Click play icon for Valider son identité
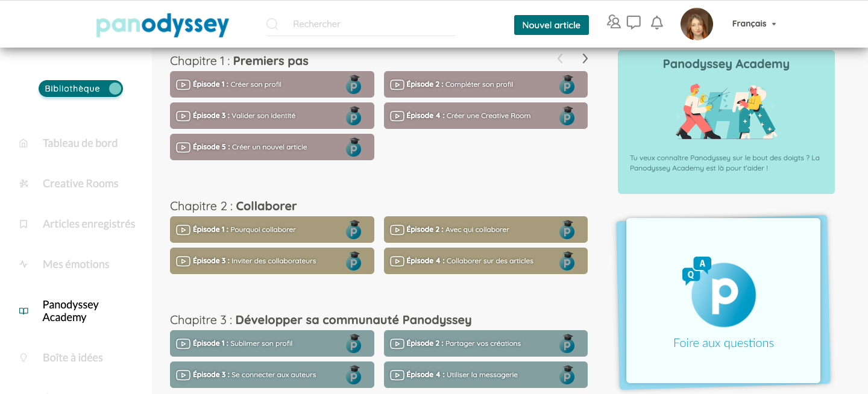The height and width of the screenshot is (394, 868). 183,116
